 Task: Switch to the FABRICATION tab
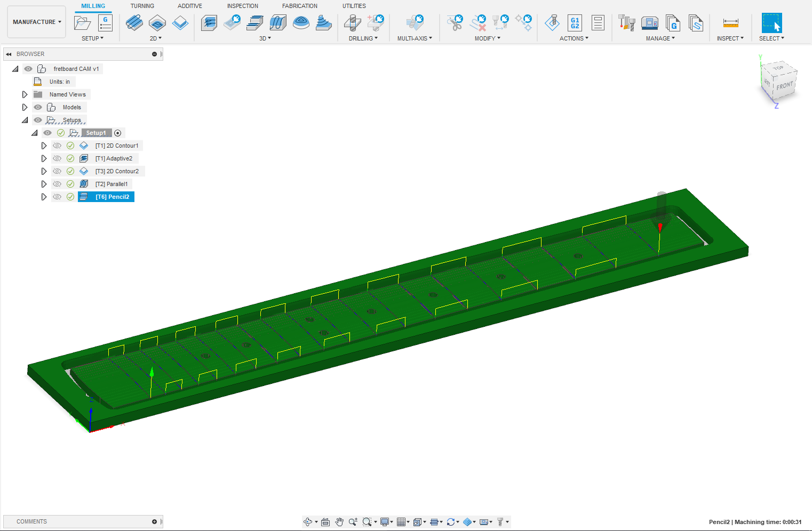pos(300,6)
